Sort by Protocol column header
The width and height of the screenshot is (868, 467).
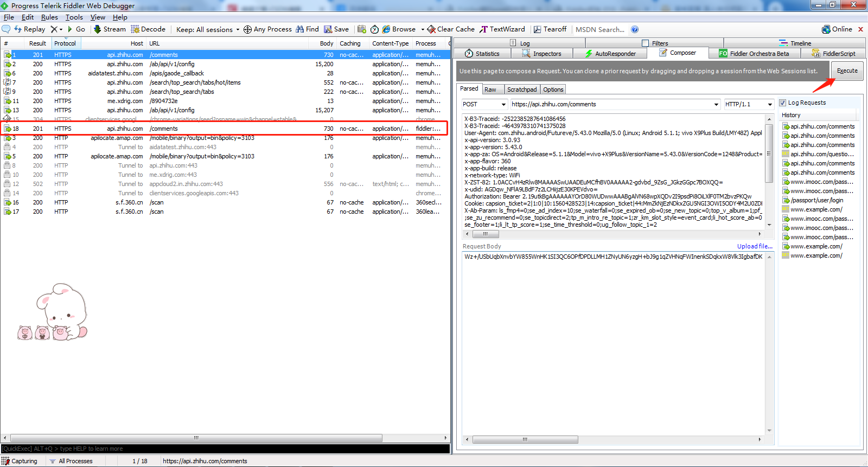[66, 43]
